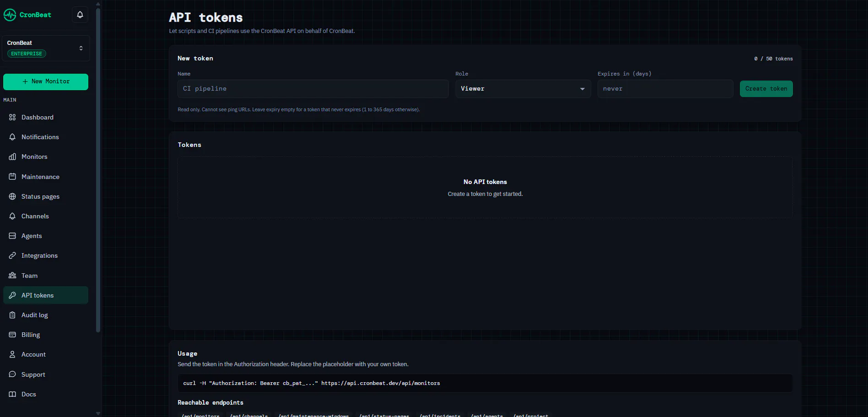Viewport: 868px width, 417px height.
Task: Open the Audit log menu item
Action: pyautogui.click(x=46, y=315)
